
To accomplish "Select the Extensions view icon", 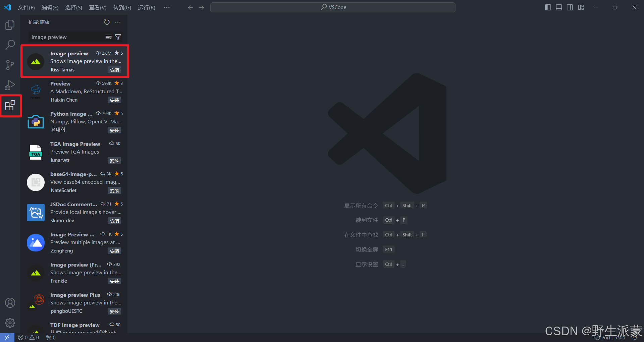I will point(10,106).
